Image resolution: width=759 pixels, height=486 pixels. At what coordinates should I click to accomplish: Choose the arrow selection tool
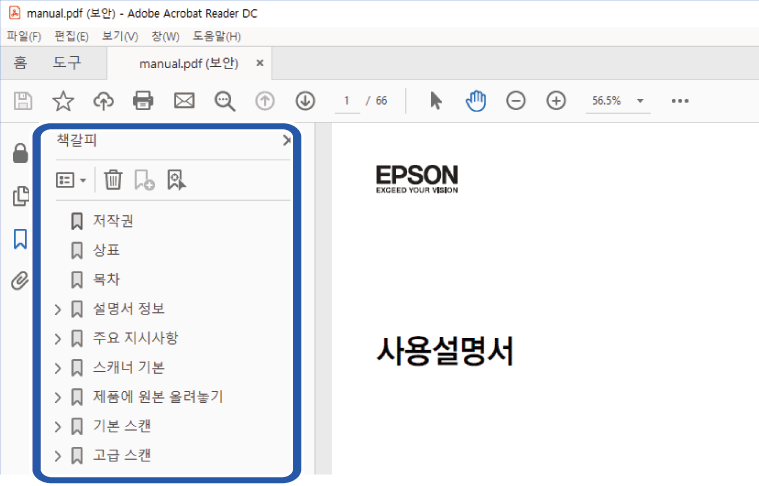pos(436,101)
